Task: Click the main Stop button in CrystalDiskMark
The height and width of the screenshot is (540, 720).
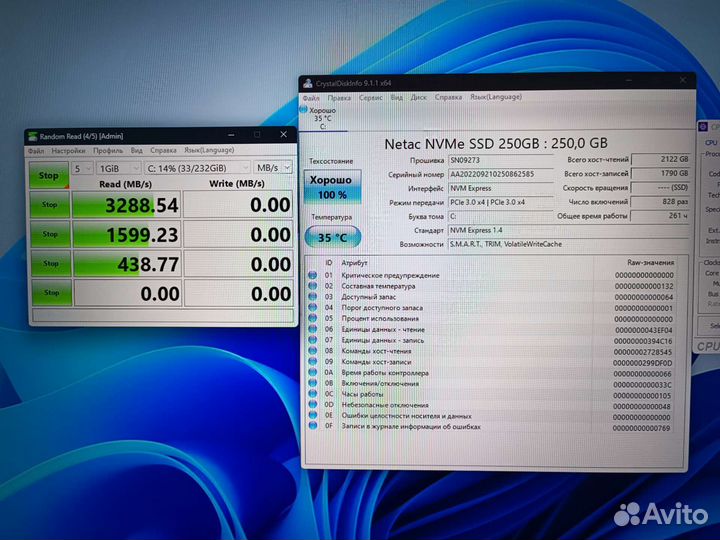Action: coord(49,175)
